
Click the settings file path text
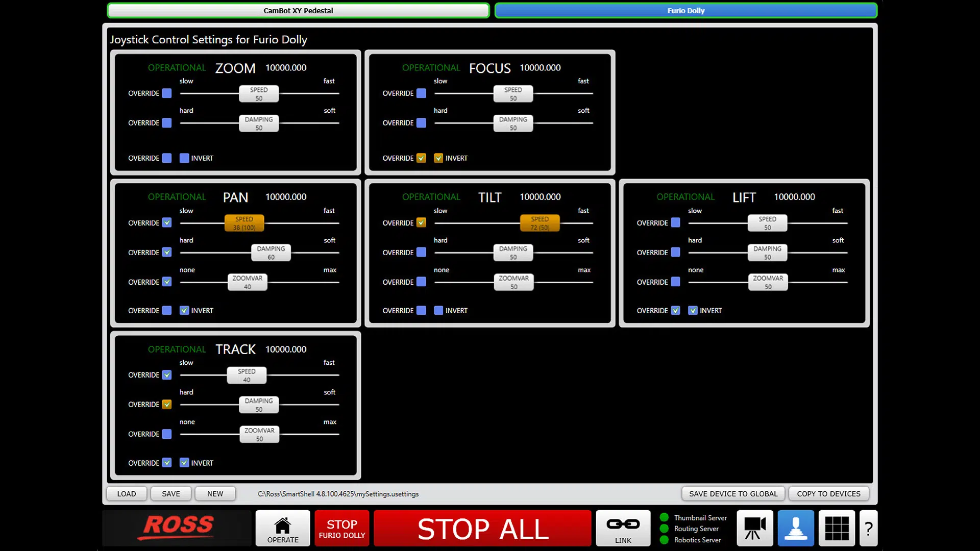click(338, 494)
